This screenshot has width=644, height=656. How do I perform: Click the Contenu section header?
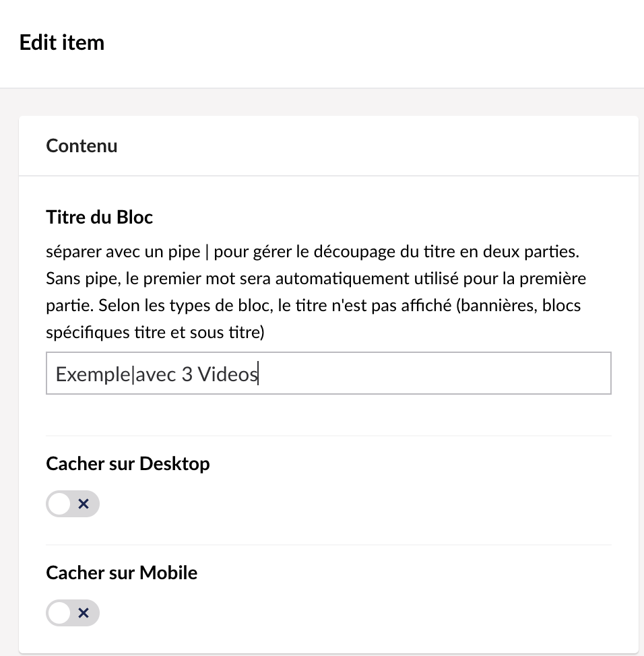[x=82, y=146]
